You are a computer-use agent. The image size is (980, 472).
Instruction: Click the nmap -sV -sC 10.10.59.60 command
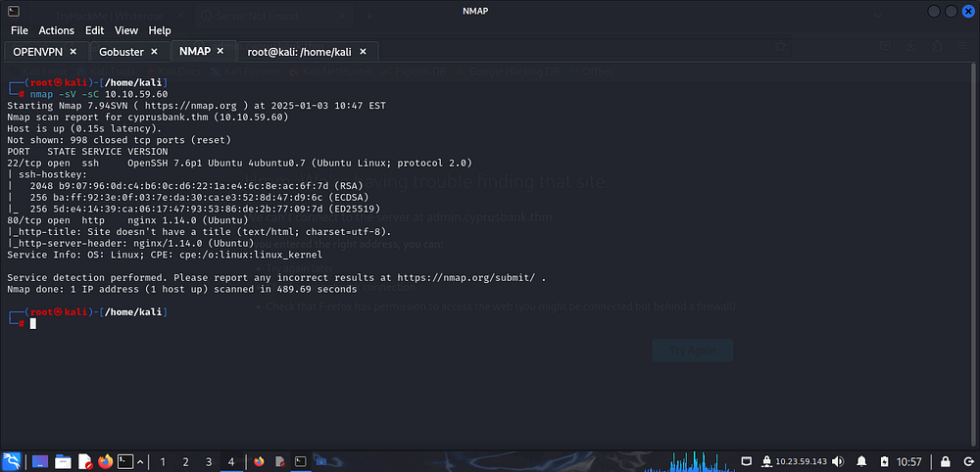click(x=99, y=94)
